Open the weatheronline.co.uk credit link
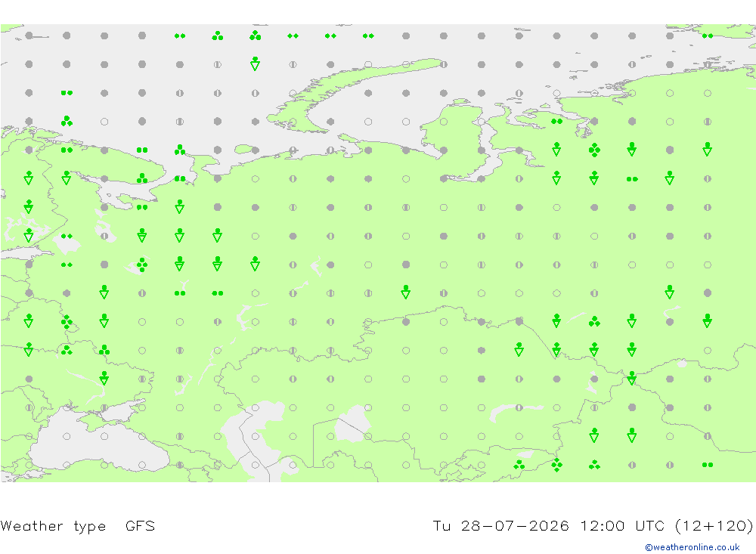Image resolution: width=756 pixels, height=554 pixels. [x=692, y=547]
